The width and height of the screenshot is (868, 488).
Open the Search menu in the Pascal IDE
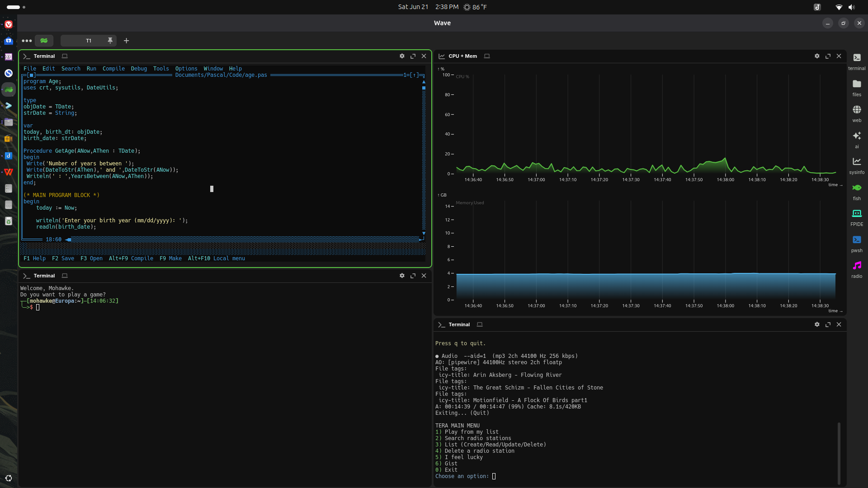(71, 68)
